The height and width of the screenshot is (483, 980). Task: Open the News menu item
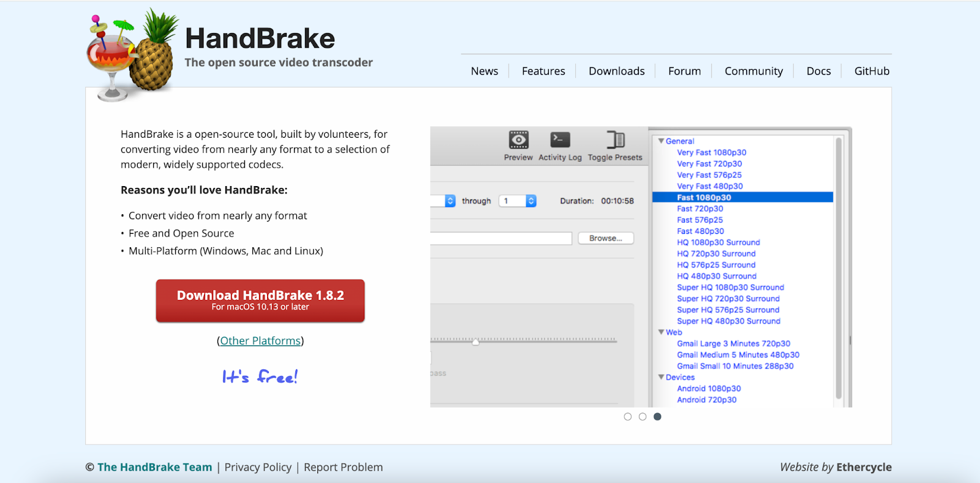(484, 71)
